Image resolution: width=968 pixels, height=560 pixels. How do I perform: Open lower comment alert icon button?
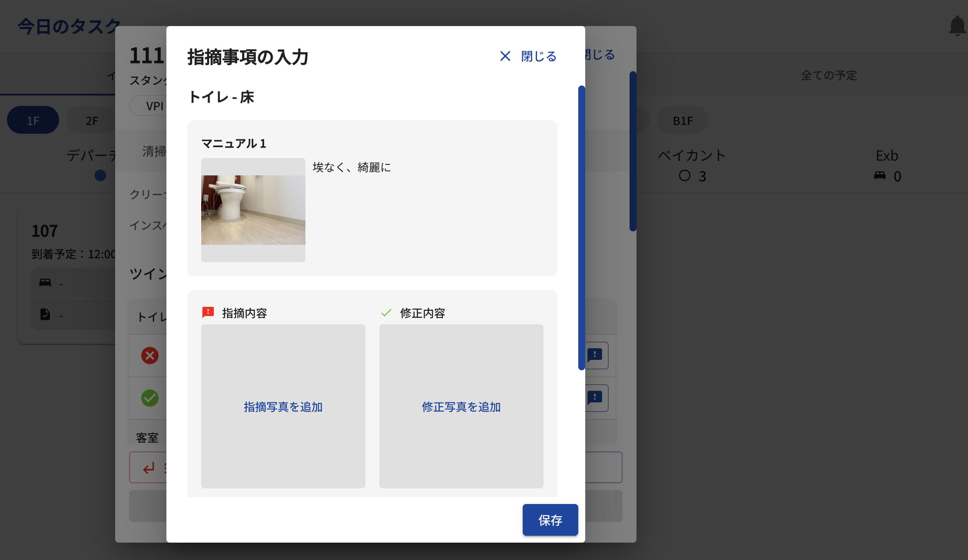coord(595,397)
